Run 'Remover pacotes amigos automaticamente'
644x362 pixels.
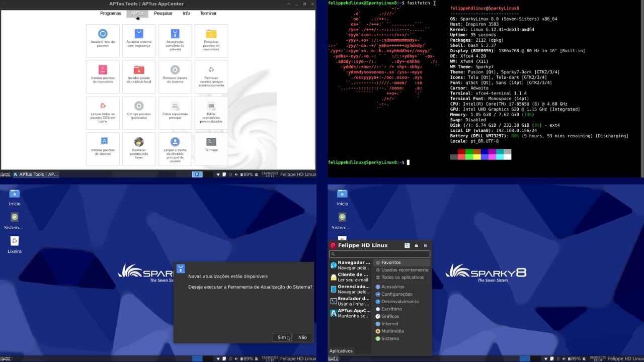coord(211,77)
